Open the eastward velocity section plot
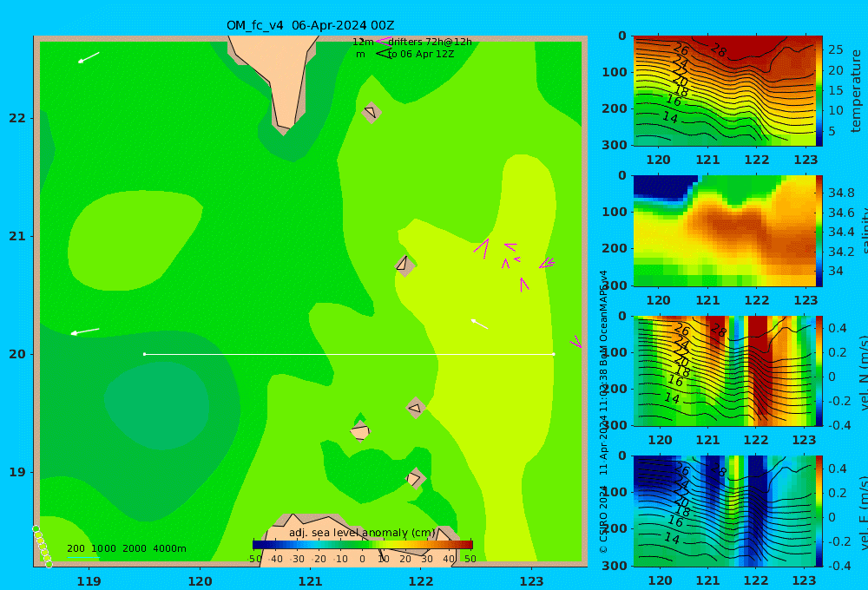This screenshot has height=590, width=868. [x=725, y=511]
